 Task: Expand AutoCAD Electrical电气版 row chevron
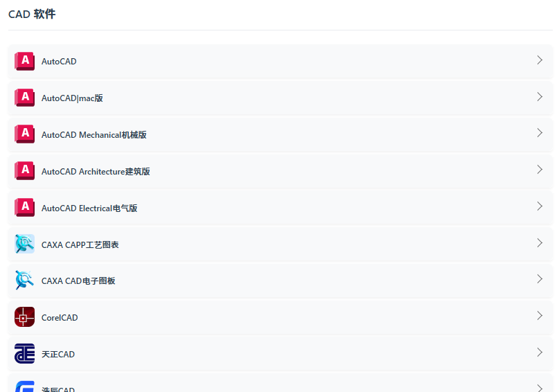point(540,206)
